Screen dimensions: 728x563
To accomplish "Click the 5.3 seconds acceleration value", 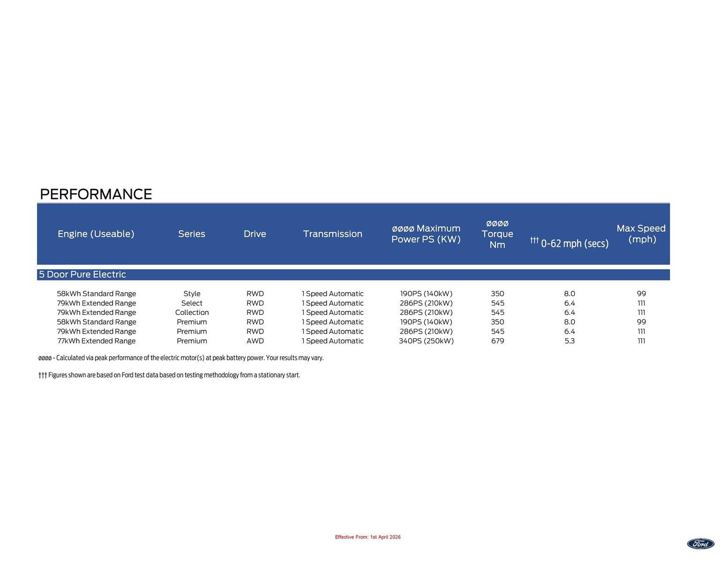I will [x=569, y=341].
